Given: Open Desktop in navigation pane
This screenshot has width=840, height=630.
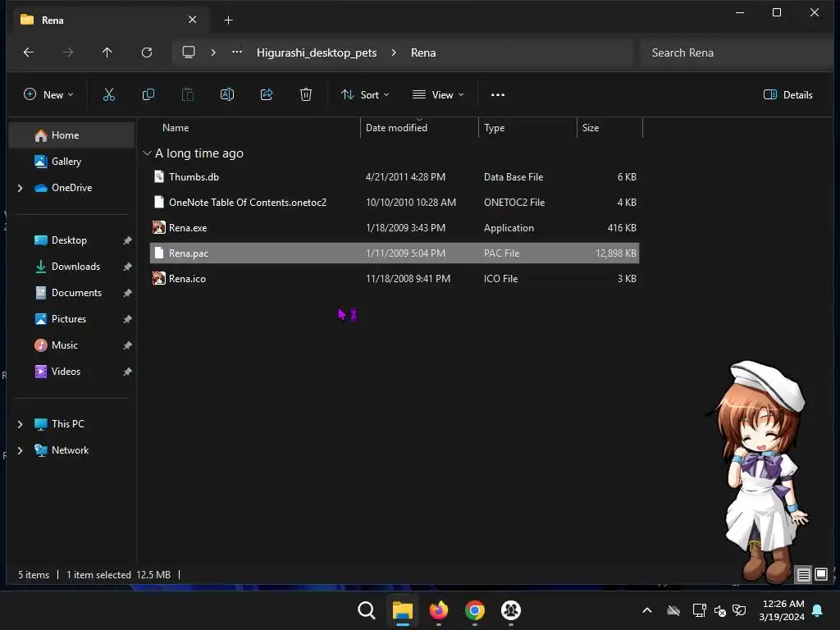Looking at the screenshot, I should (71, 240).
